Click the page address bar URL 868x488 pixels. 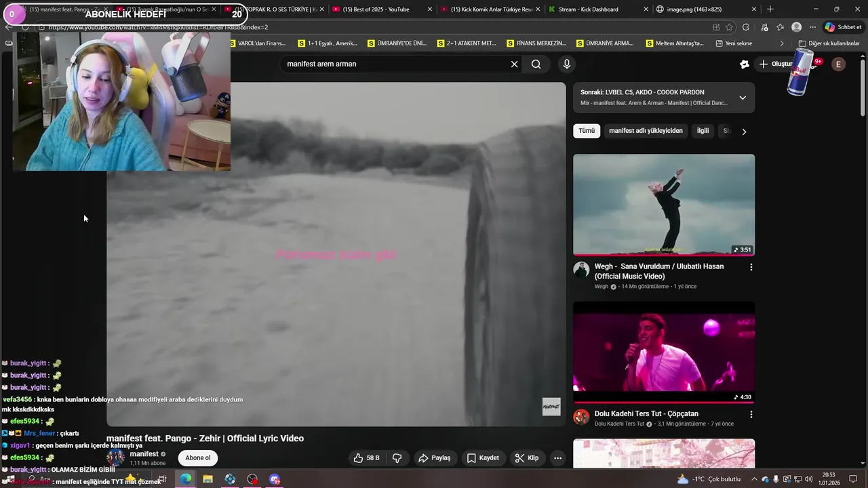pos(158,27)
